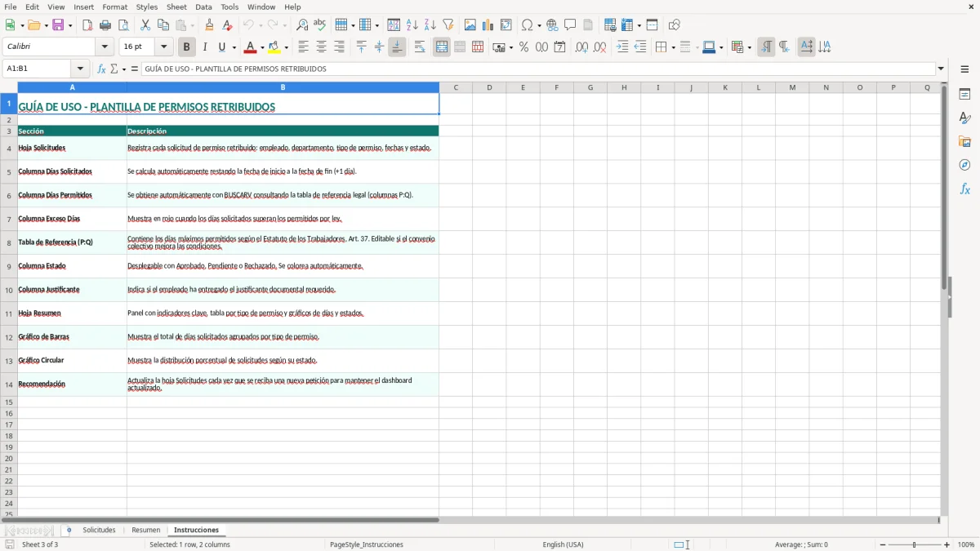Screen dimensions: 980x551
Task: Open sidebar Navigator compass icon
Action: pyautogui.click(x=964, y=166)
